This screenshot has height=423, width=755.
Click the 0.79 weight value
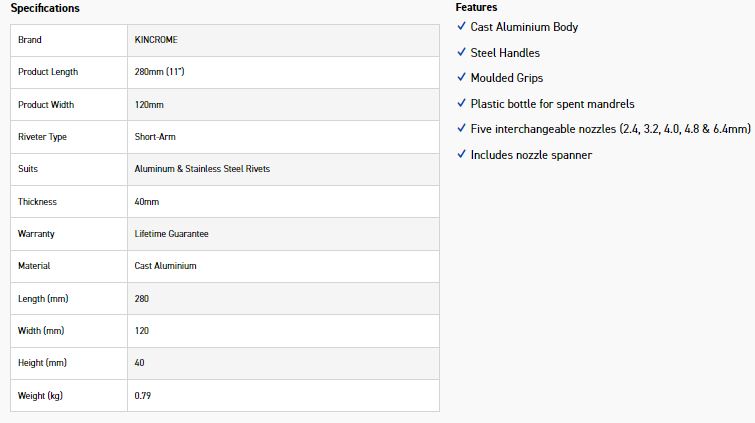[143, 396]
